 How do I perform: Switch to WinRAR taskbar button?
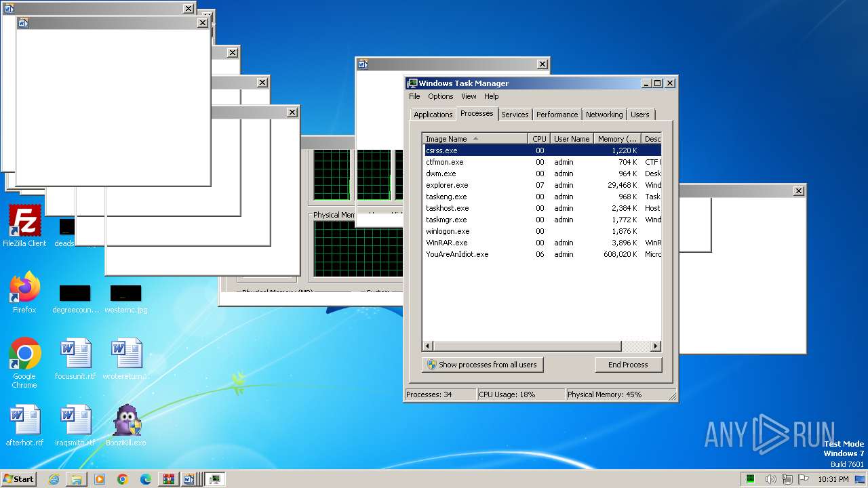(x=169, y=479)
